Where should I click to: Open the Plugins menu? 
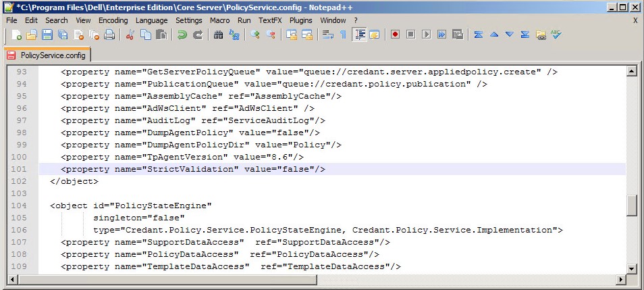tap(300, 20)
